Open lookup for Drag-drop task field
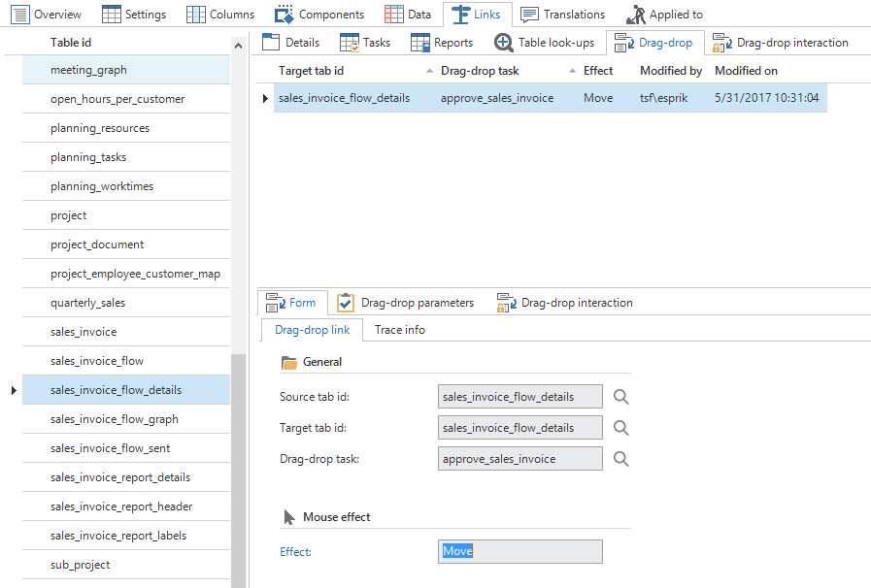Viewport: 871px width, 588px height. [621, 459]
